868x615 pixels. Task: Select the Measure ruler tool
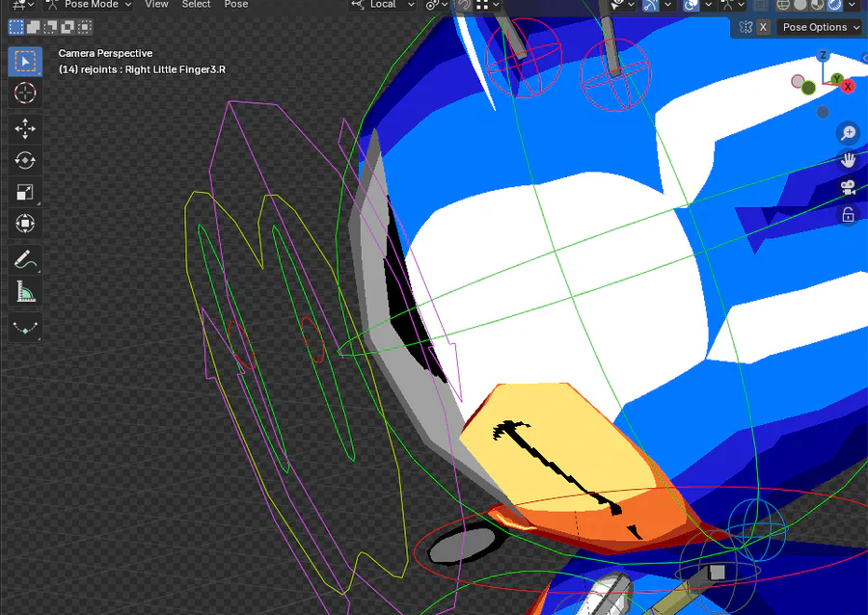point(25,291)
